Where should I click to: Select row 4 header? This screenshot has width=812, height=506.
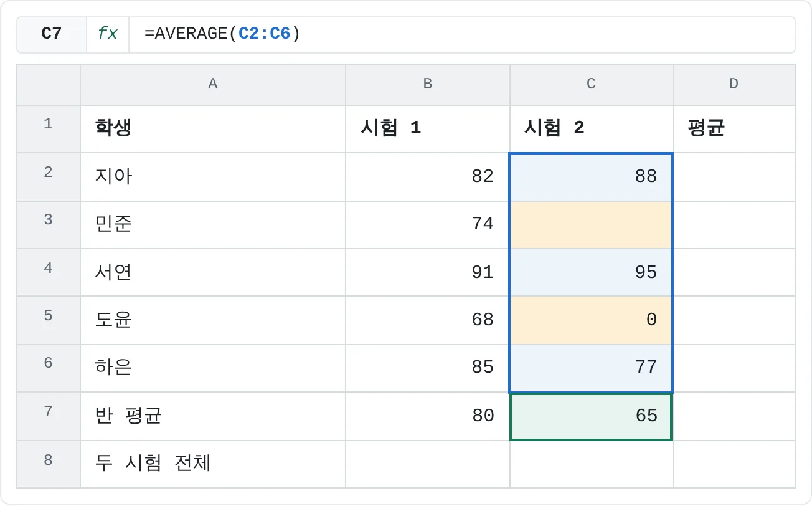(x=49, y=273)
